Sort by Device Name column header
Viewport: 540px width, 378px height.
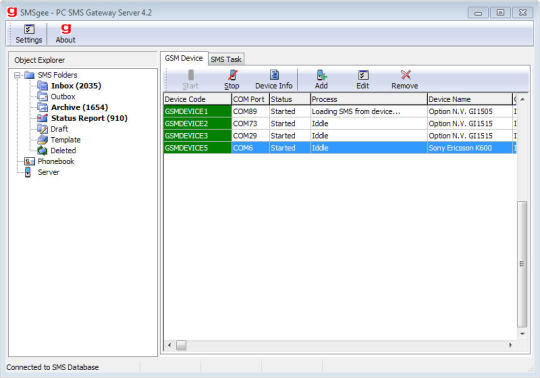(x=470, y=99)
